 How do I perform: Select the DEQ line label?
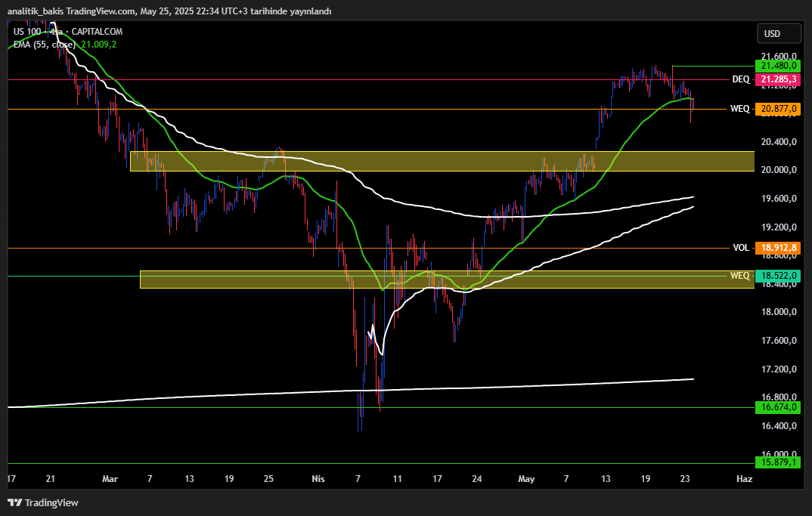740,79
